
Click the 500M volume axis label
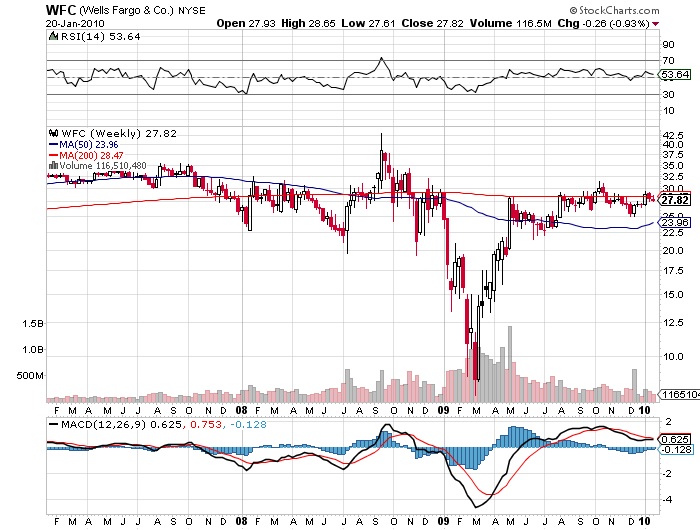coord(30,376)
